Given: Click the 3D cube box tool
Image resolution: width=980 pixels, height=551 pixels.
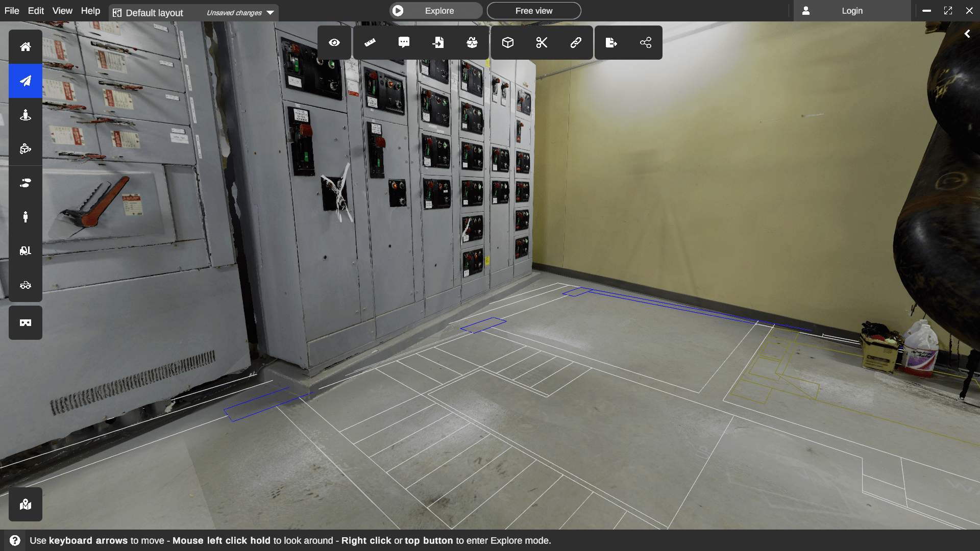Looking at the screenshot, I should coord(507,42).
